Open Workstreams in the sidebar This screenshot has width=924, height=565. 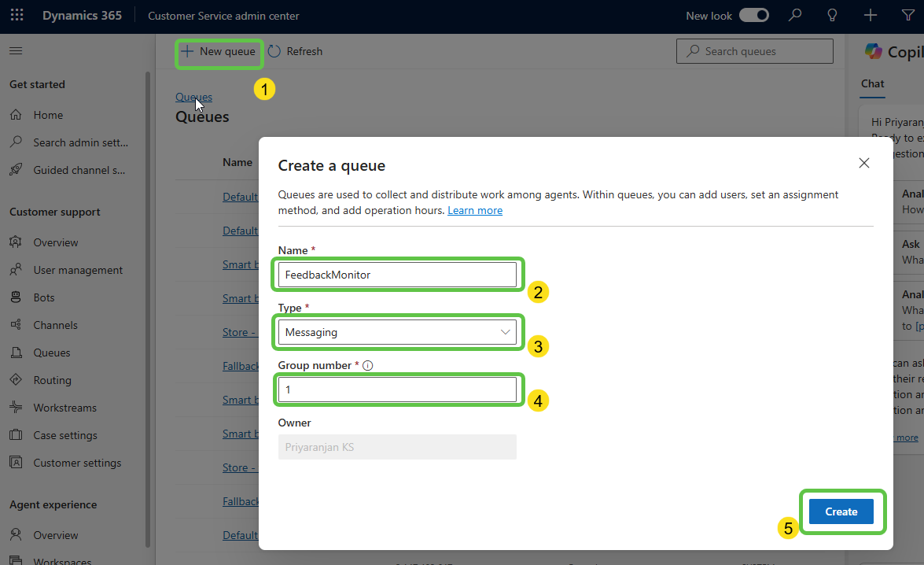coord(64,408)
